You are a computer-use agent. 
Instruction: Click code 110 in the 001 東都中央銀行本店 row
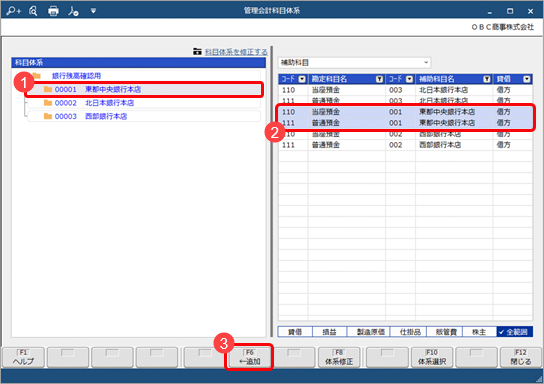point(288,112)
